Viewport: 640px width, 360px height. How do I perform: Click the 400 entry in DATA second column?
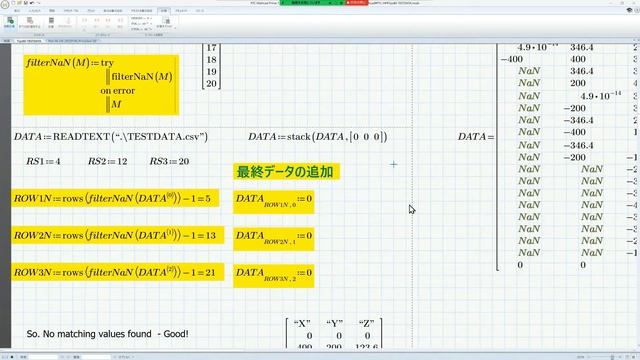click(578, 59)
